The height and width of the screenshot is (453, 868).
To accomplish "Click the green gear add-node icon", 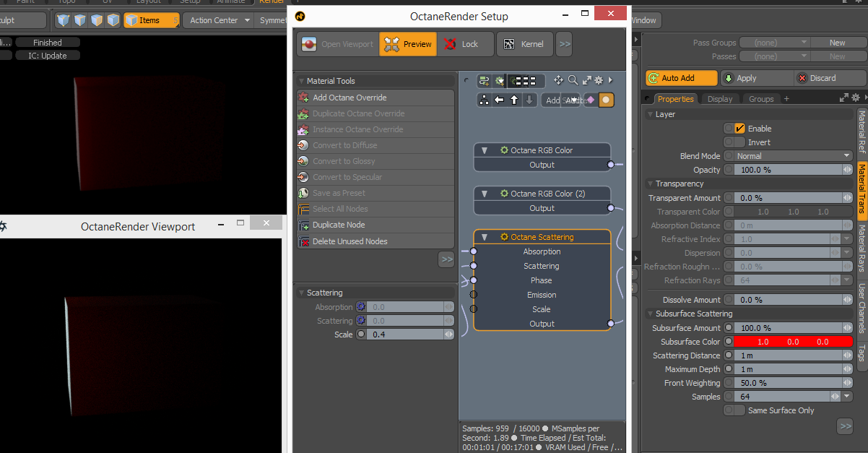I will [x=500, y=80].
